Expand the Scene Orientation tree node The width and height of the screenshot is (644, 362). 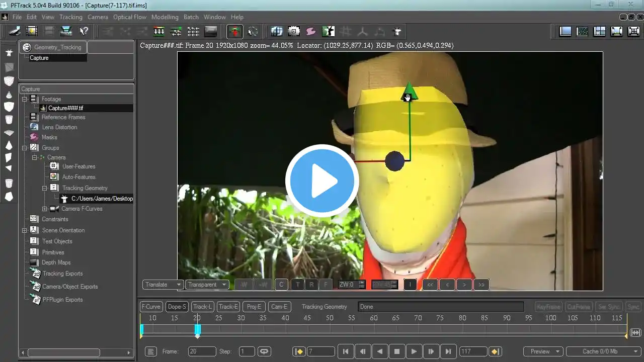(x=24, y=230)
